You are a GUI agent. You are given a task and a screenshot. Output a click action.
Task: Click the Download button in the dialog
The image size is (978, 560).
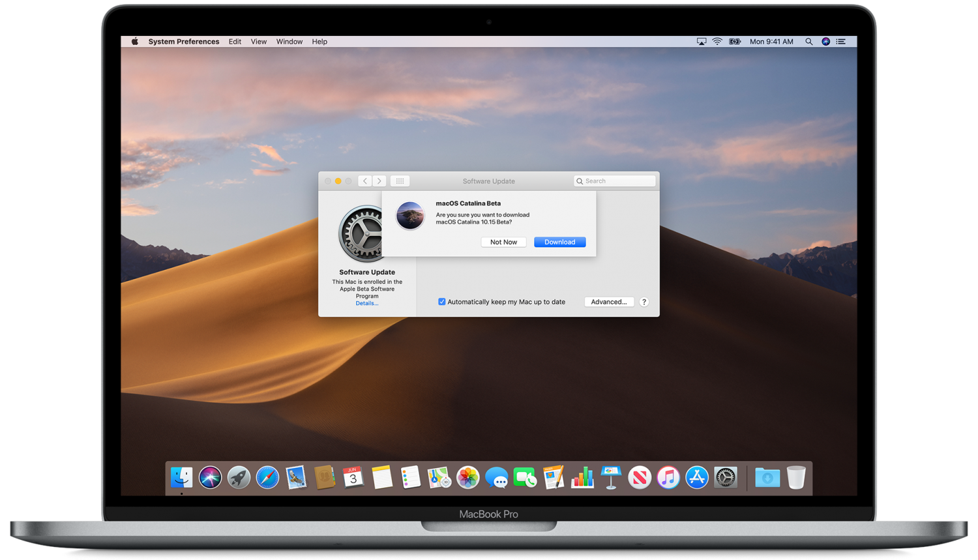[559, 242]
